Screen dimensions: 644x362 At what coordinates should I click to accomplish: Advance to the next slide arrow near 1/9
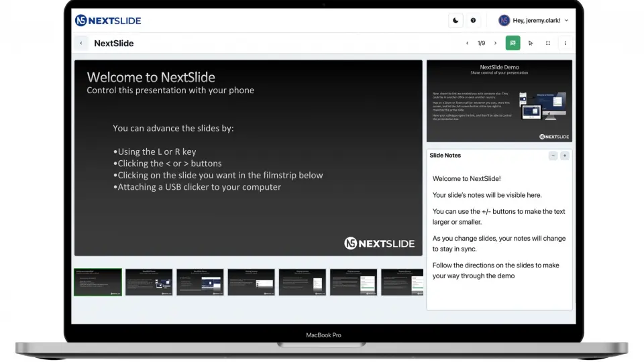[x=495, y=43]
